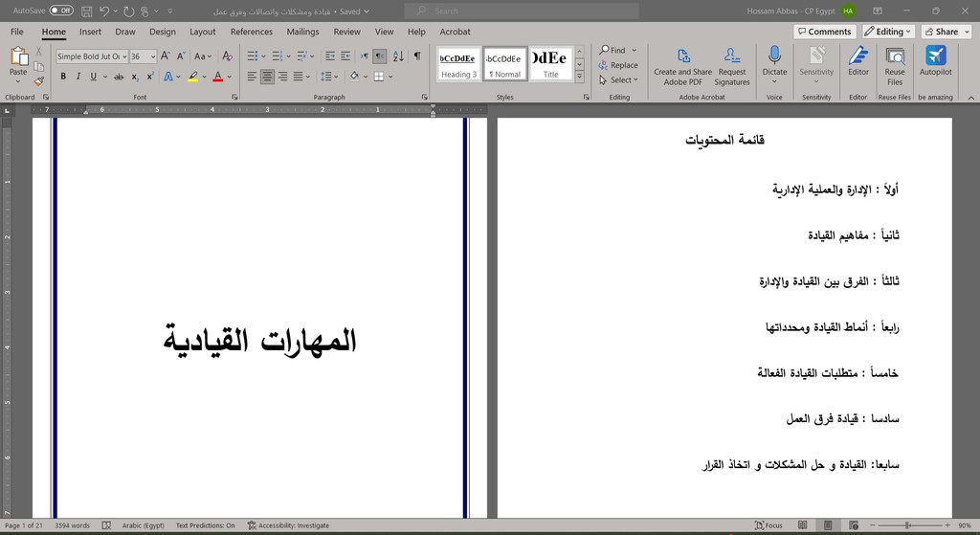Apply the Text Effects icon

167,77
